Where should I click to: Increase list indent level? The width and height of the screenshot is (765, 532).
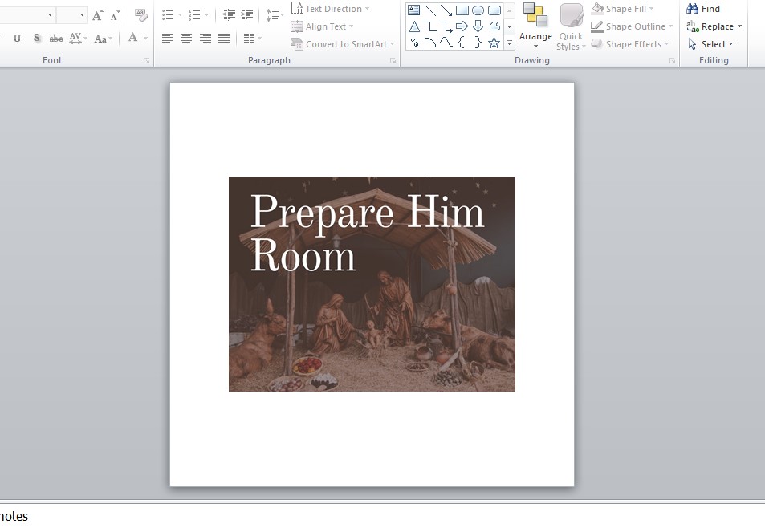click(247, 15)
